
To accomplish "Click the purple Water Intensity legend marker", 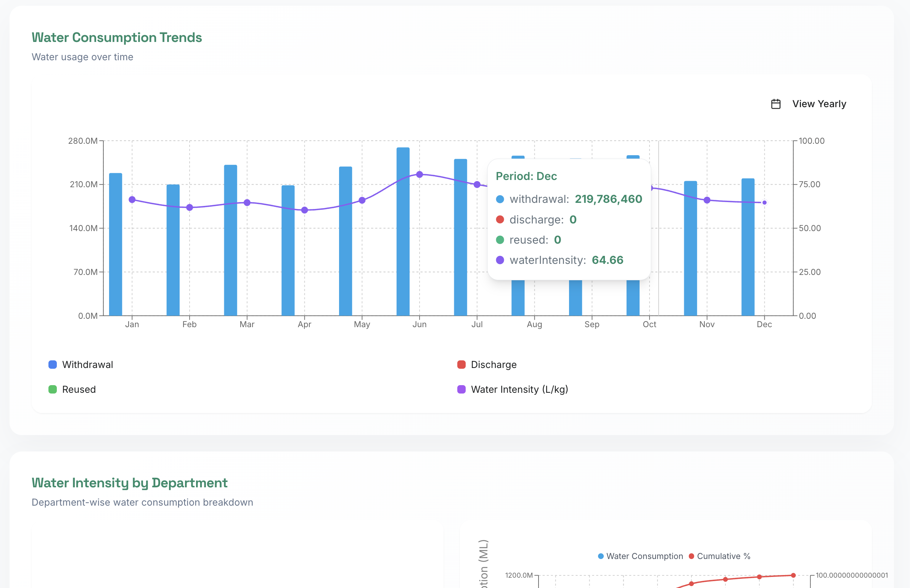I will [x=461, y=389].
